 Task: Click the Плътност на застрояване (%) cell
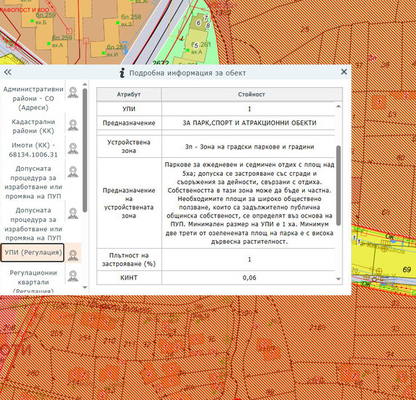(x=129, y=260)
